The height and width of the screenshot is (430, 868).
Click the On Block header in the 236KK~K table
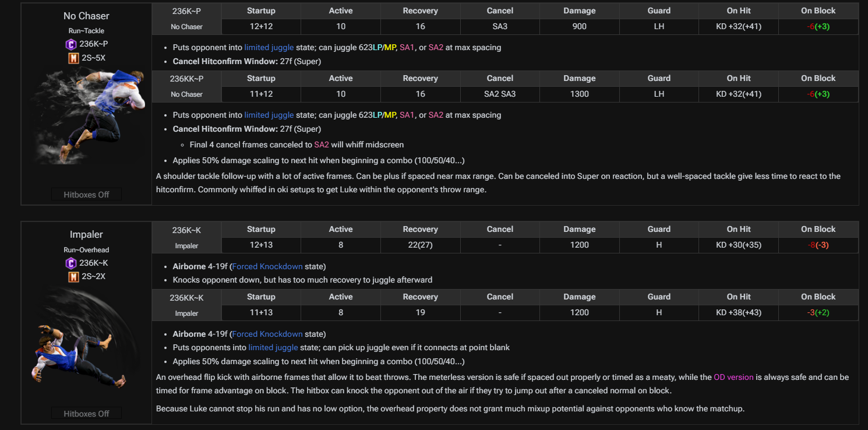point(818,297)
